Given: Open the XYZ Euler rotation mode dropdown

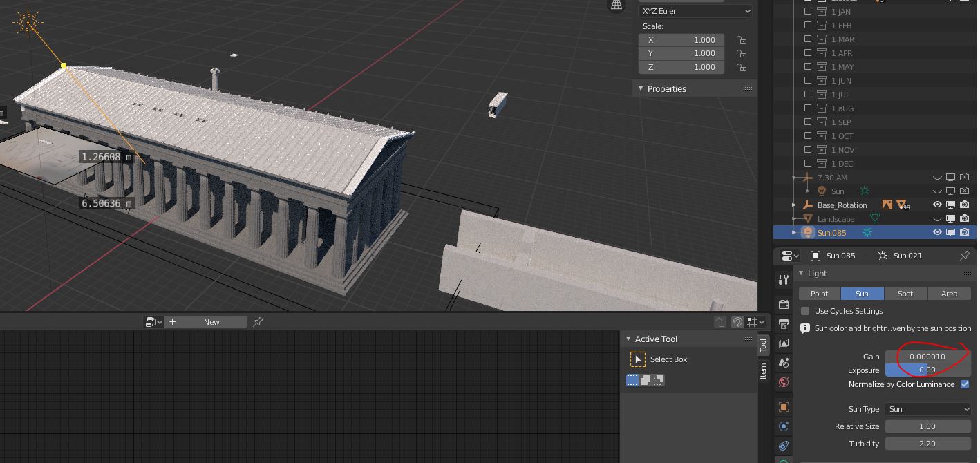Looking at the screenshot, I should click(695, 11).
